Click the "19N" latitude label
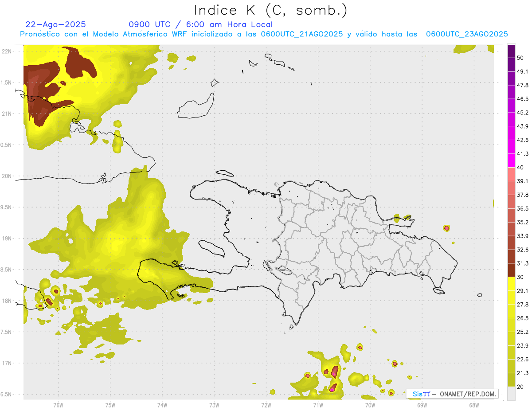The height and width of the screenshot is (411, 532). 7,238
